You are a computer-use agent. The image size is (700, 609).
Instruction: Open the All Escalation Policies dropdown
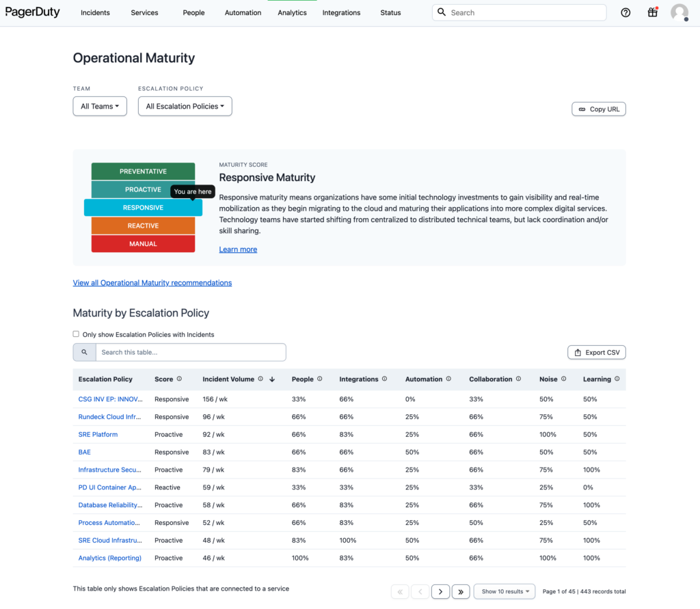[185, 106]
